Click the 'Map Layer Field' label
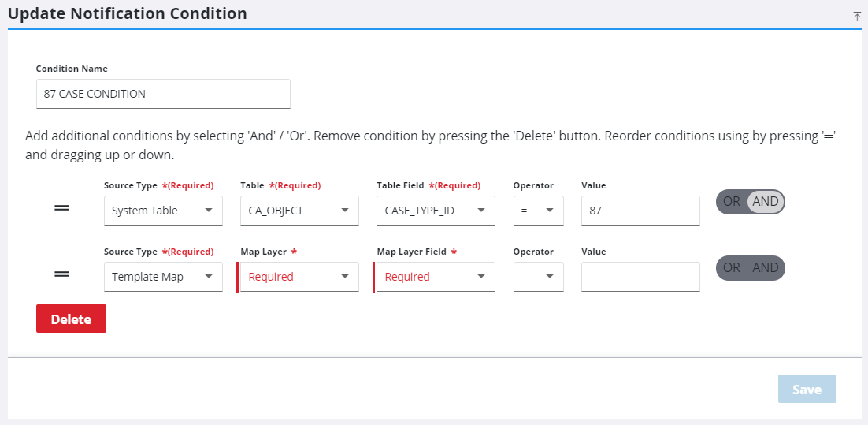 click(x=412, y=252)
